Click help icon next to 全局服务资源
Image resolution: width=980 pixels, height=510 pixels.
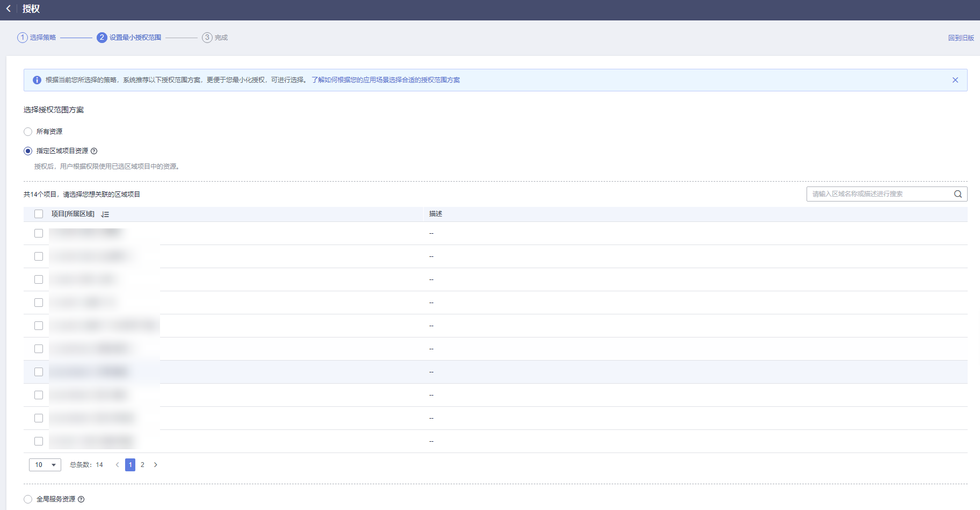81,499
